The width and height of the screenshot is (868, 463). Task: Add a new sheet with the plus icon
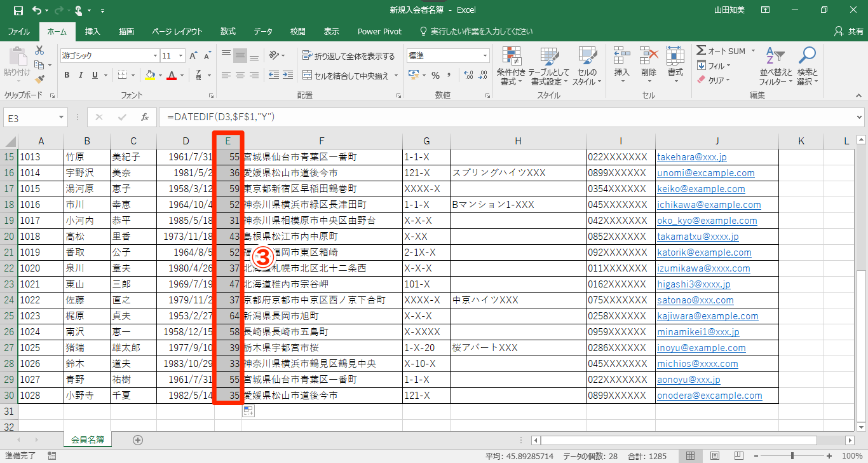coord(138,439)
